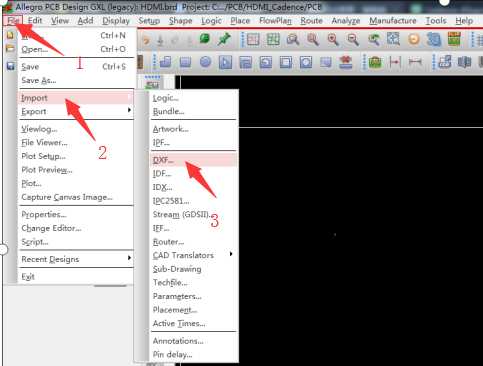Open the Analyze menu
Screen dimensions: 483x366
(346, 21)
